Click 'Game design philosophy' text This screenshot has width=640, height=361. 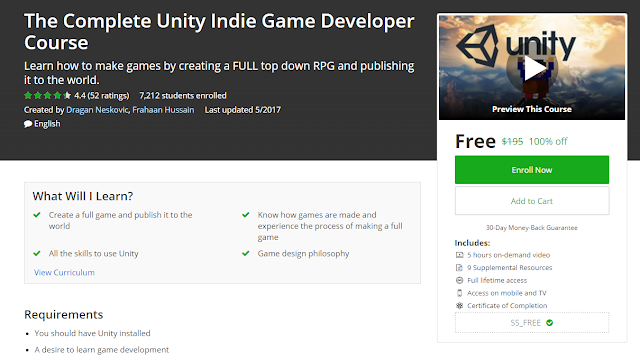303,254
